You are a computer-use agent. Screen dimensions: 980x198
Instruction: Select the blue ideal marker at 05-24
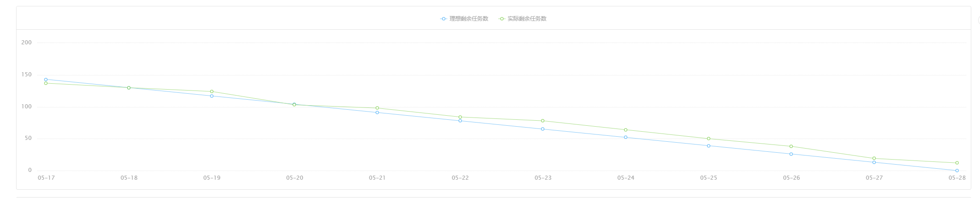pyautogui.click(x=626, y=137)
